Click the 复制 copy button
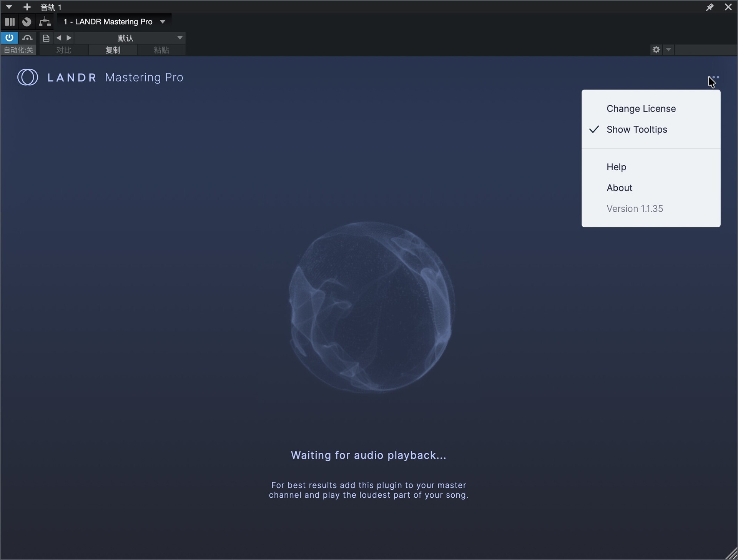 pyautogui.click(x=113, y=50)
